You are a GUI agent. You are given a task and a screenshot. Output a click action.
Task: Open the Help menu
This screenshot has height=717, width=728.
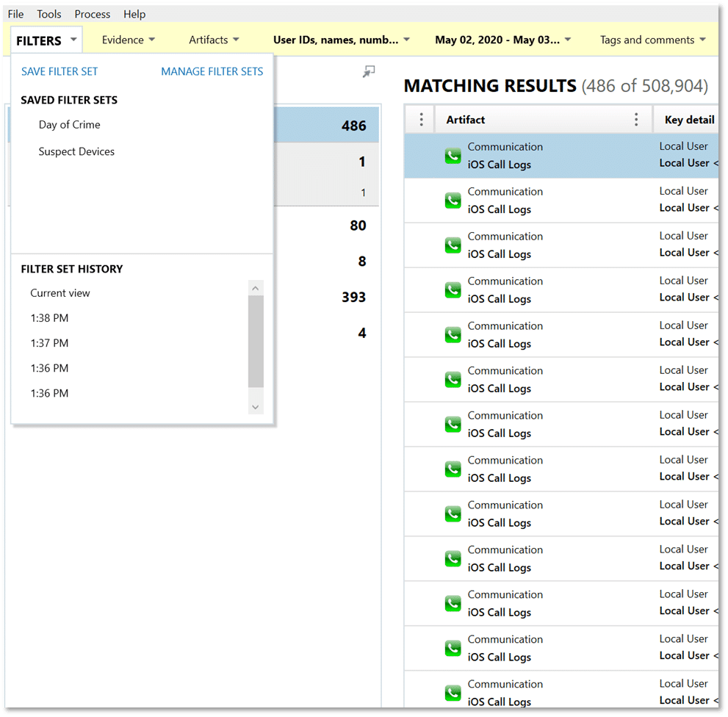pos(134,15)
